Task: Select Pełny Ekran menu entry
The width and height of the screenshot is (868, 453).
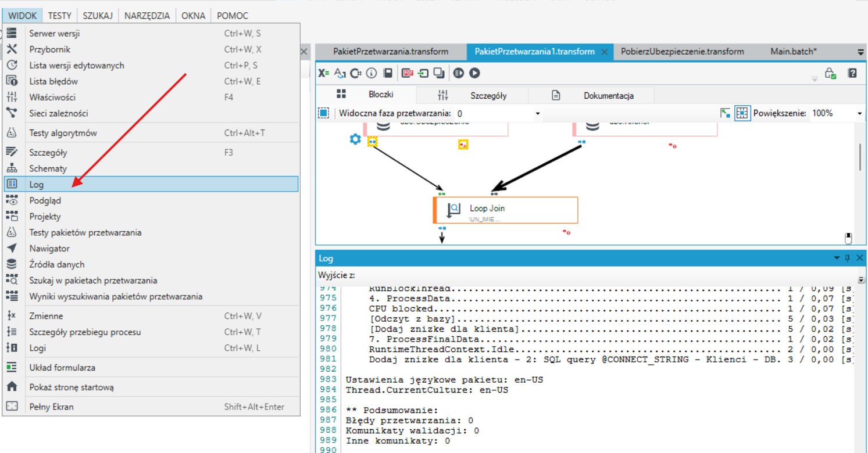Action: 151,407
